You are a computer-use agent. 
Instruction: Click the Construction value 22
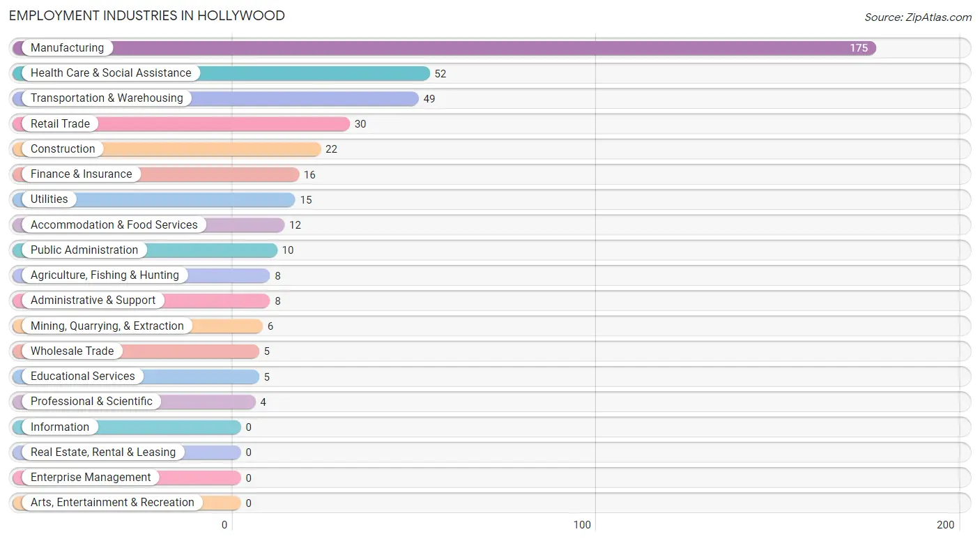pyautogui.click(x=331, y=149)
